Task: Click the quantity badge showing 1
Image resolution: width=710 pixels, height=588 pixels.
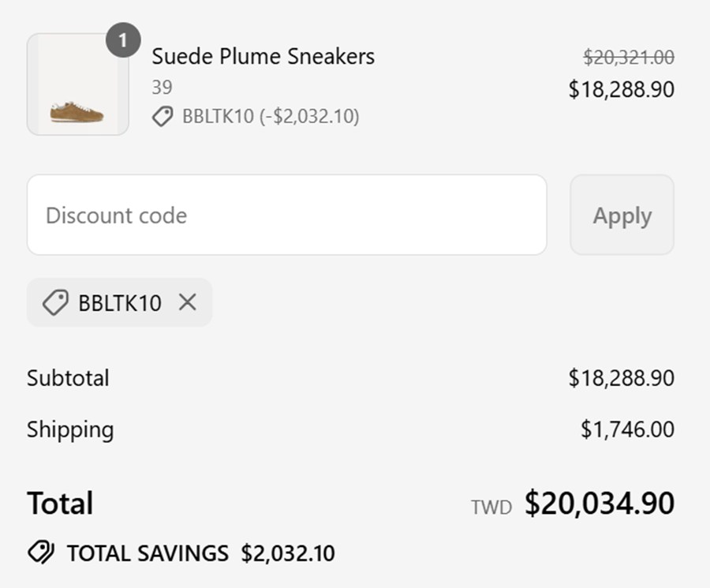Action: [123, 40]
